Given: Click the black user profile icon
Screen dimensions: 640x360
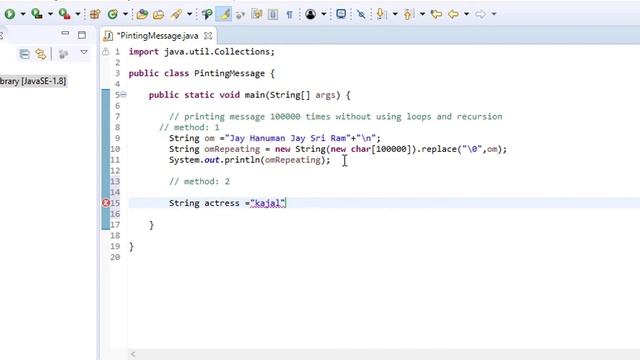Looking at the screenshot, I should click(x=310, y=14).
